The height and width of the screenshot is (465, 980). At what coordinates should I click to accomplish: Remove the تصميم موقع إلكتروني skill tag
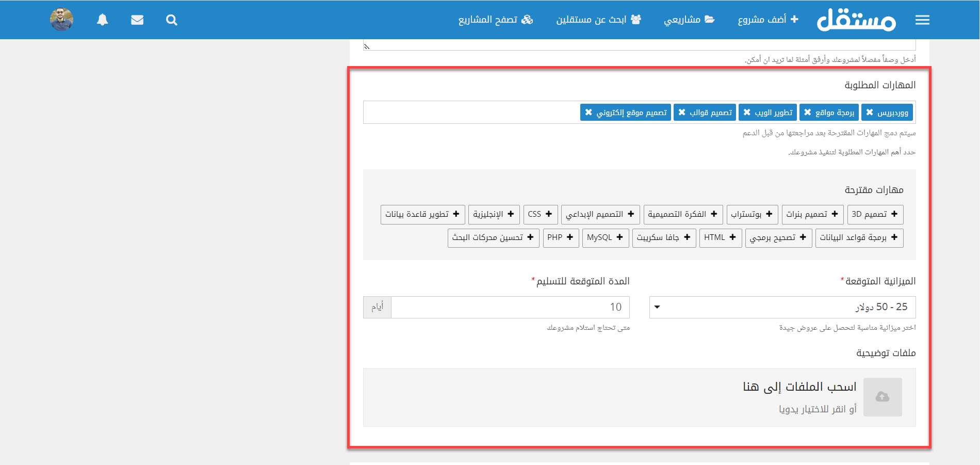click(589, 112)
